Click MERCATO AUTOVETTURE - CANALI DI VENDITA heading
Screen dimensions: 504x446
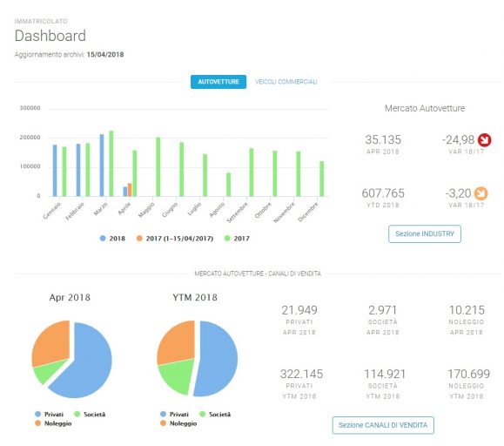click(x=258, y=274)
